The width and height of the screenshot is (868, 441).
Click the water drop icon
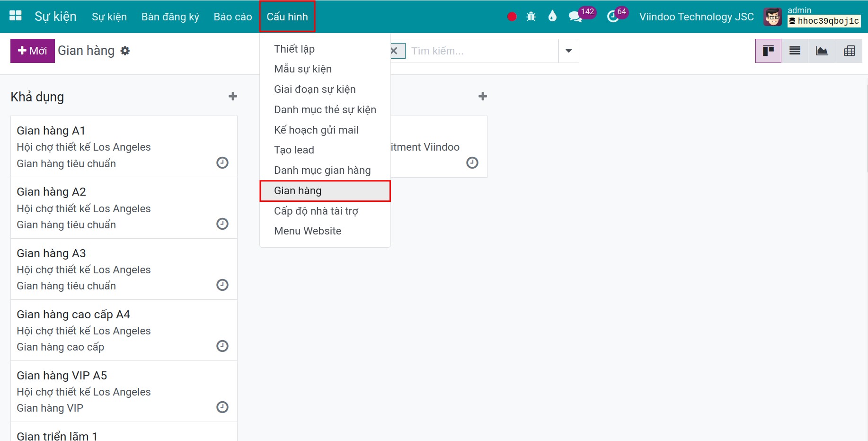(x=552, y=16)
